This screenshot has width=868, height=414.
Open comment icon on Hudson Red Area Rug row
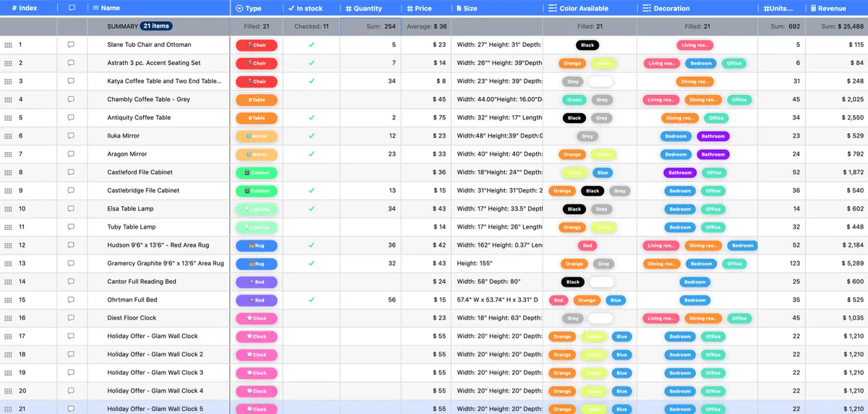(x=71, y=245)
